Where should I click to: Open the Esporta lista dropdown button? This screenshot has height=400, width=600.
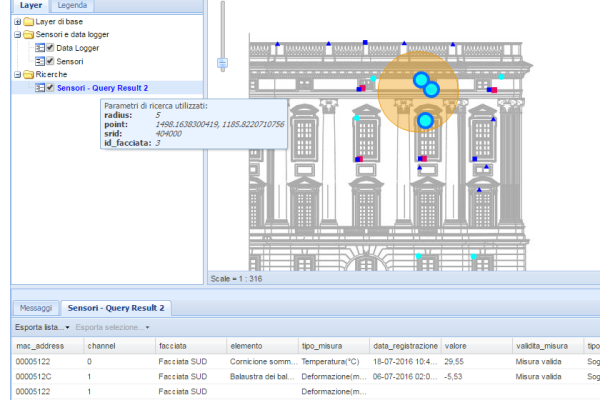(x=40, y=327)
